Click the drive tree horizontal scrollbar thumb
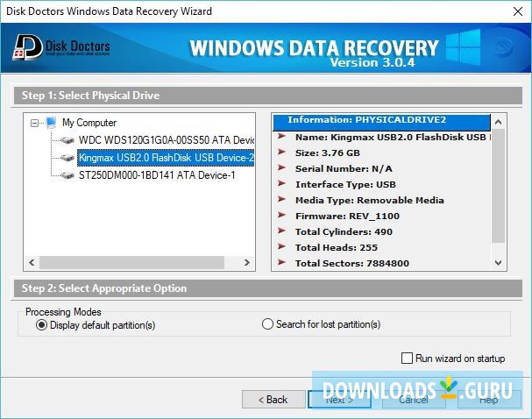The width and height of the screenshot is (532, 419). (x=131, y=263)
